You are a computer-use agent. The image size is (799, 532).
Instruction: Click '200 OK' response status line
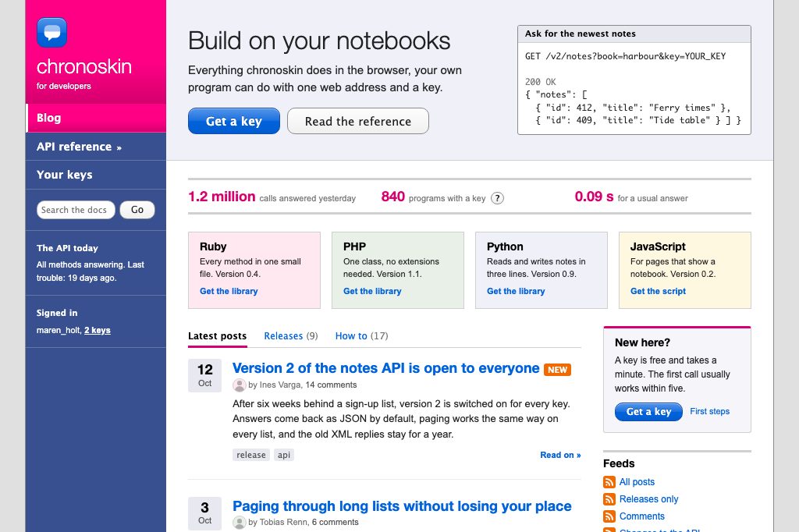point(540,82)
